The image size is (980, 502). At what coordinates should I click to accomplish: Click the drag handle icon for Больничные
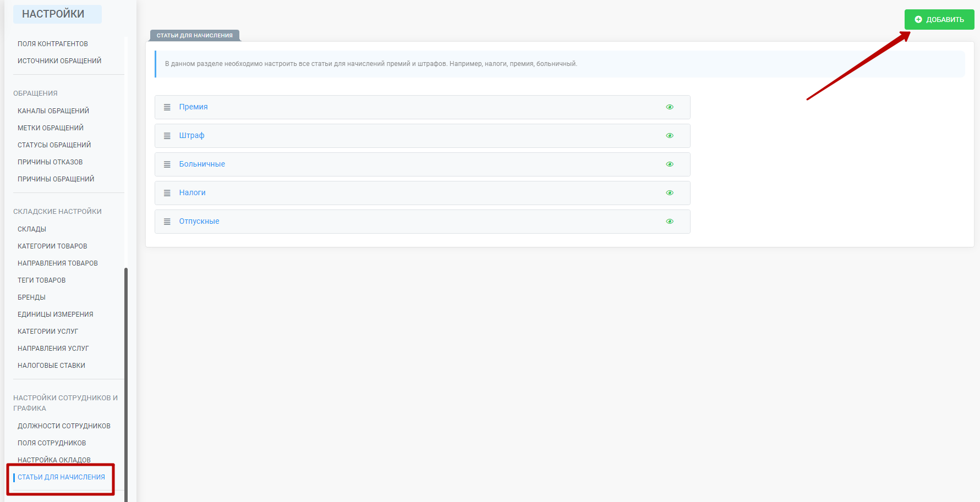(167, 164)
